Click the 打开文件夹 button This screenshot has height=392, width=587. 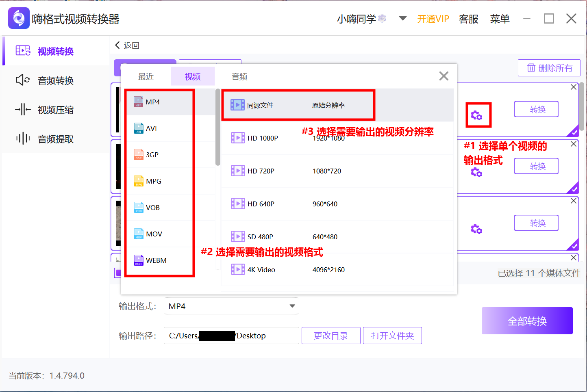(x=392, y=336)
